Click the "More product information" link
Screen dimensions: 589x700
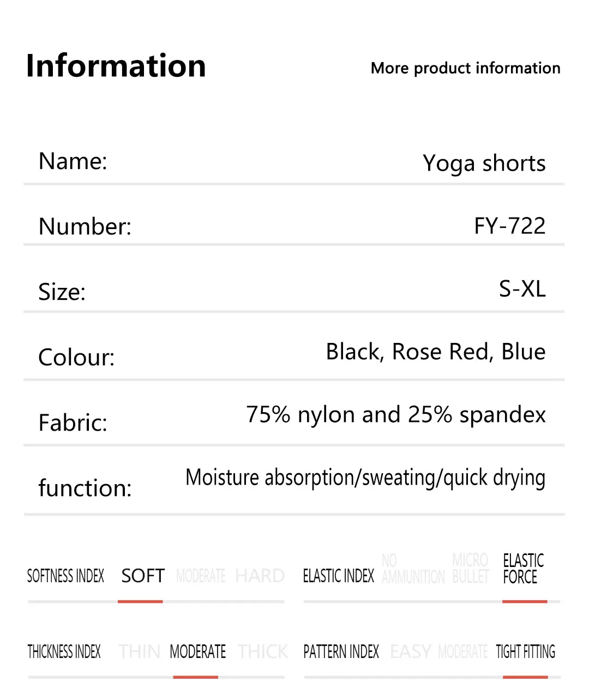tap(465, 68)
